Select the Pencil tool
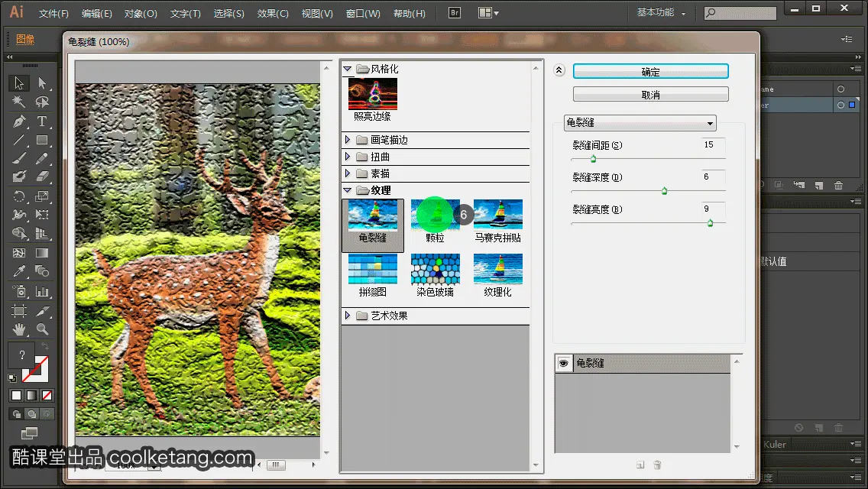This screenshot has width=868, height=489. coord(42,158)
